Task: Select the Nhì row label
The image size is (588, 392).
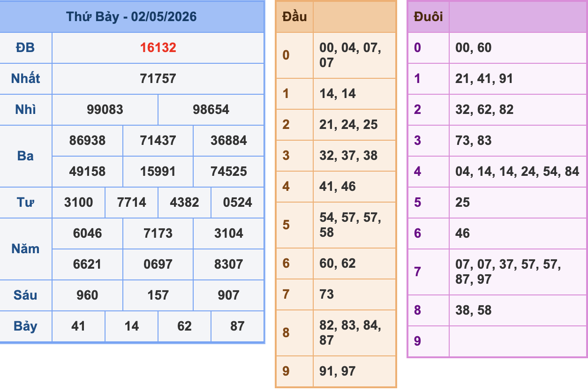Action: (x=26, y=110)
